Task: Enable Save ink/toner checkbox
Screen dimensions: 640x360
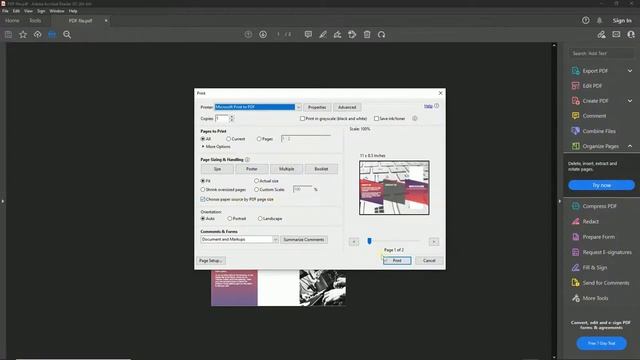Action: (x=376, y=118)
